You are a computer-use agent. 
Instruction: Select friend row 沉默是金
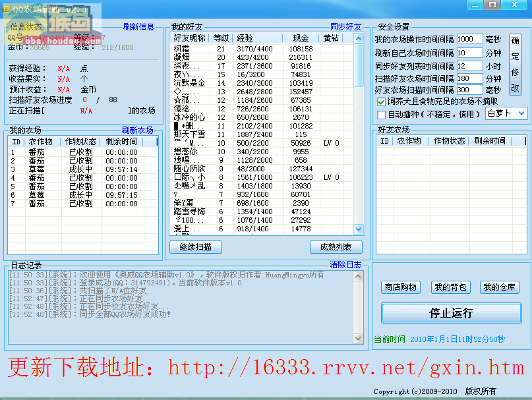(x=261, y=83)
